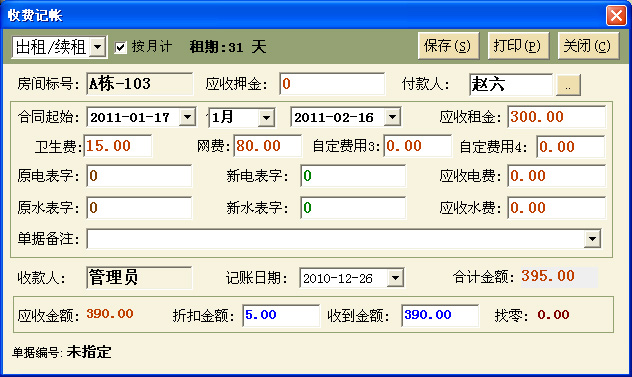Click the 打印(P) button

pyautogui.click(x=518, y=46)
